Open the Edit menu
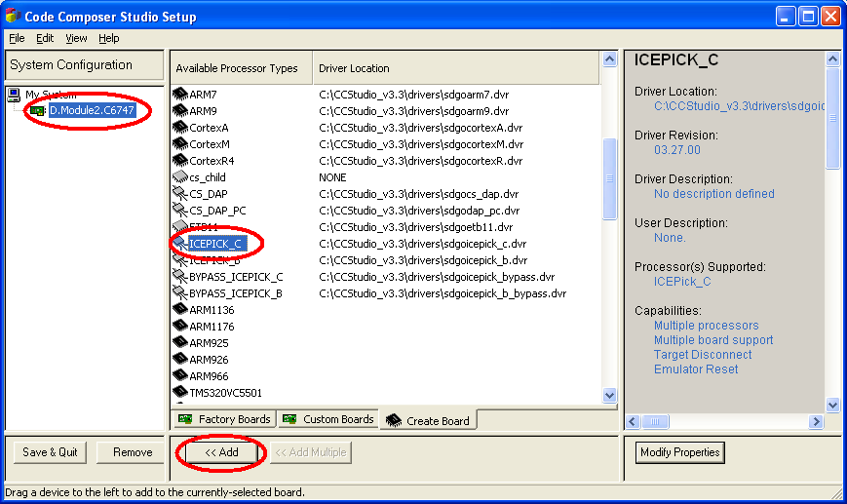Screen dimensions: 847x504 pos(45,38)
